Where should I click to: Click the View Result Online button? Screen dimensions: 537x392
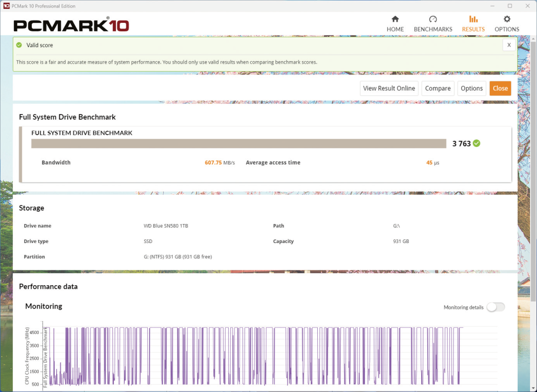pos(389,88)
